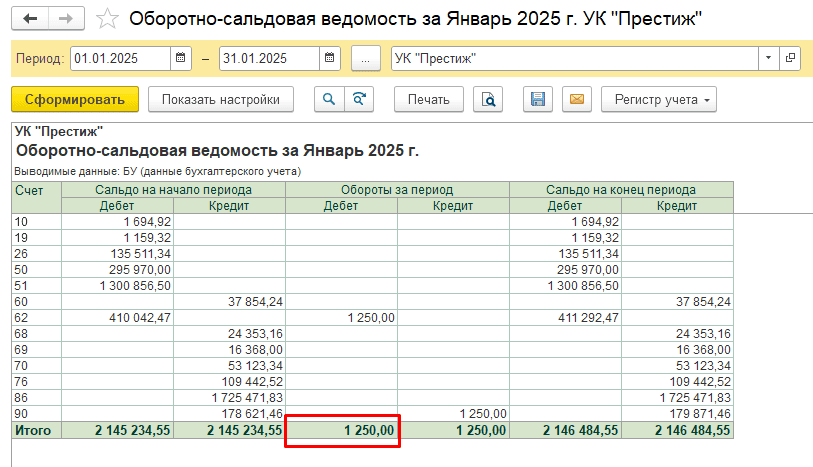
Task: Click the Показать настройки button
Action: click(220, 99)
